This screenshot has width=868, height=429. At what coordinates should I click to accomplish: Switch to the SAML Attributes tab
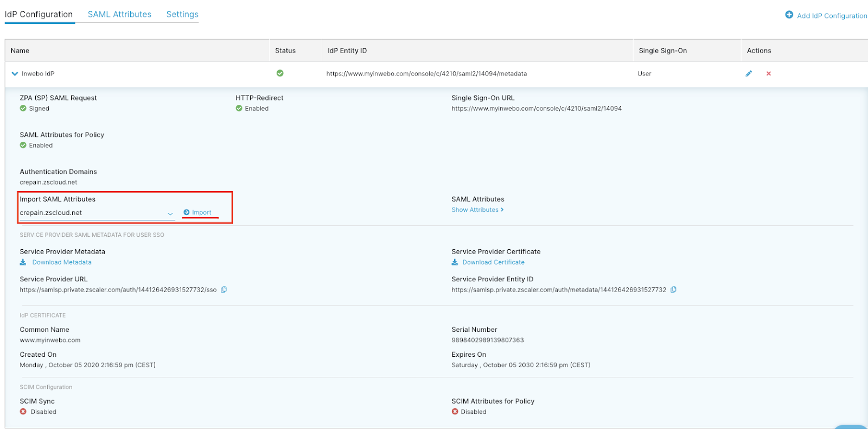point(119,14)
